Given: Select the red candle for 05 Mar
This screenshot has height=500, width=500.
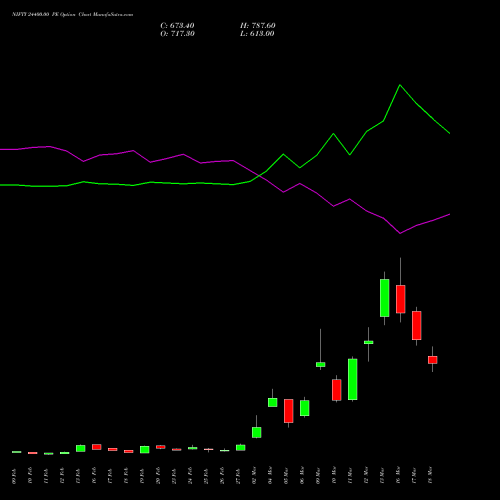Looking at the screenshot, I should (288, 411).
